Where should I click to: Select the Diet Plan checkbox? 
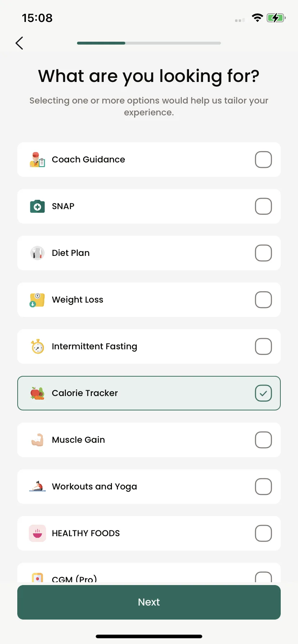point(263,253)
